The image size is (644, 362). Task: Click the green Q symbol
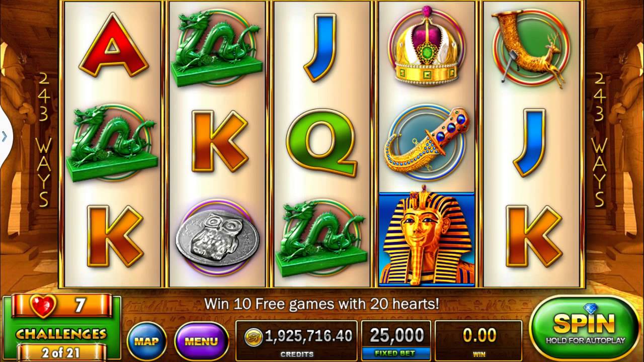point(322,143)
